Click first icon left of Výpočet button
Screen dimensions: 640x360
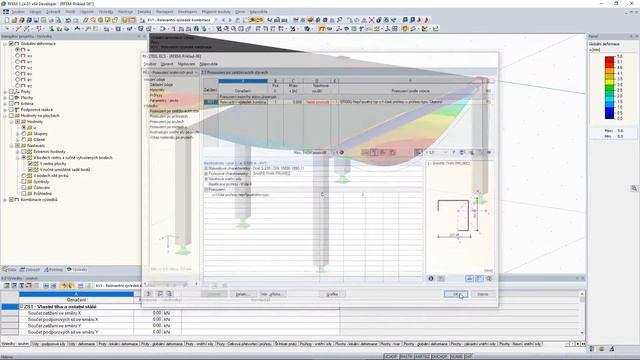tap(149, 294)
